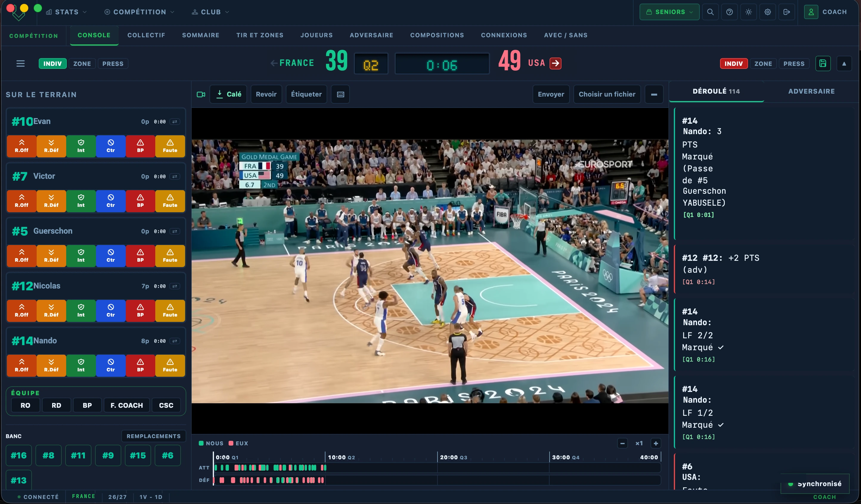861x504 pixels.
Task: Switch to the SOMMAIRE tab
Action: point(201,35)
